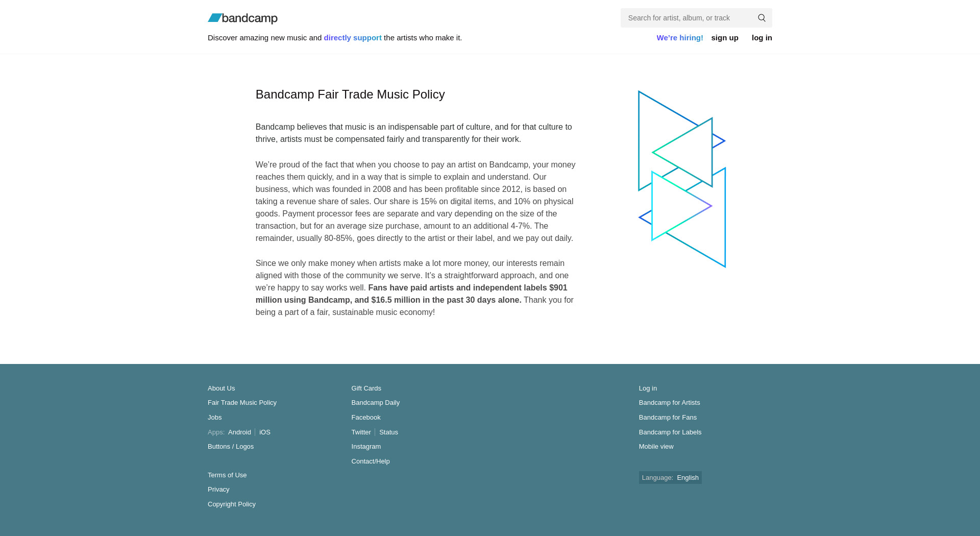Viewport: 980px width, 536px height.
Task: Open the We're hiring! link
Action: 680,38
